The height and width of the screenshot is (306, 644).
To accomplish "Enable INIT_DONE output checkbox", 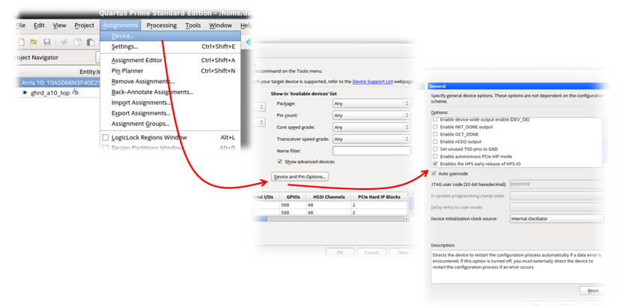I will point(435,127).
